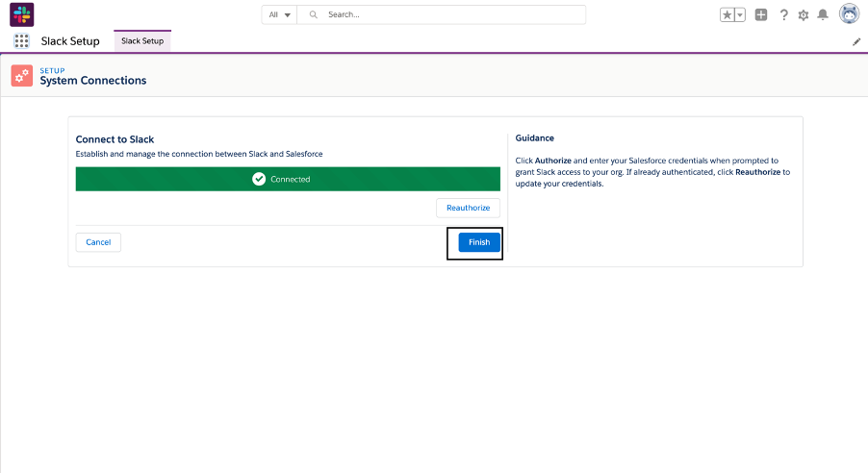The image size is (868, 473).
Task: Click the Finish button
Action: 479,242
